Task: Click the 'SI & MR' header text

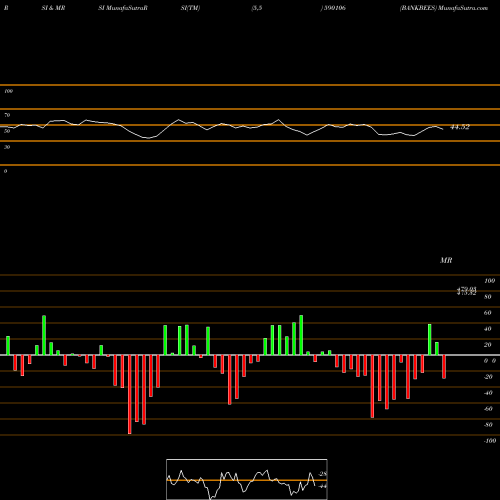Action: (53, 8)
